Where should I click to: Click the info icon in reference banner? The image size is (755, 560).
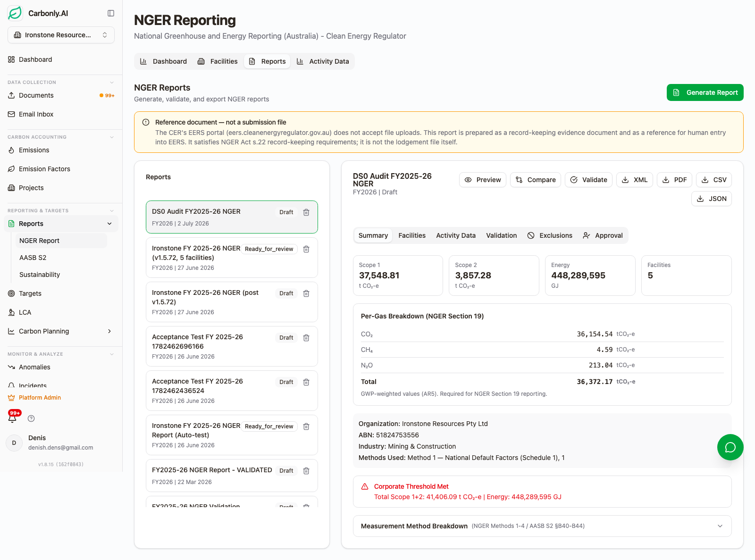pyautogui.click(x=146, y=122)
